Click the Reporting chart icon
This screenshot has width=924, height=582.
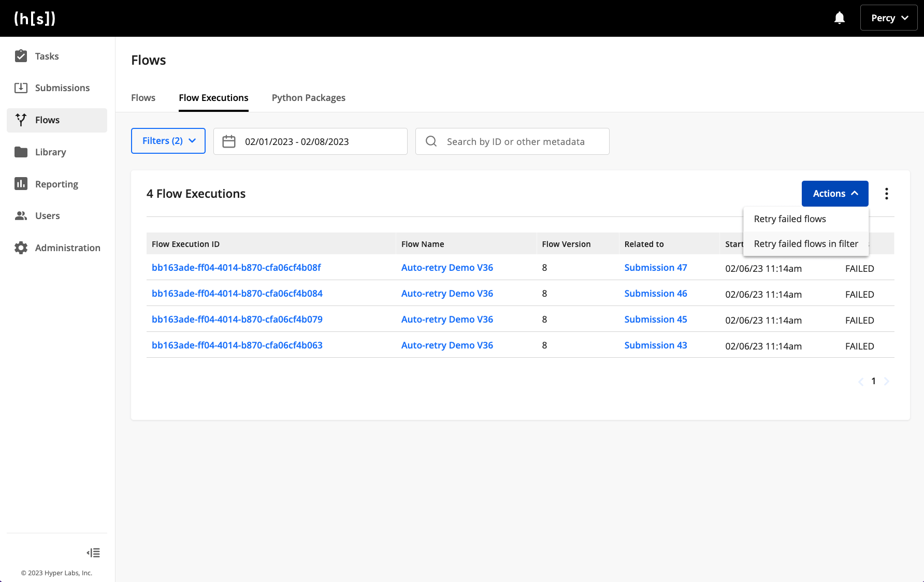click(21, 184)
